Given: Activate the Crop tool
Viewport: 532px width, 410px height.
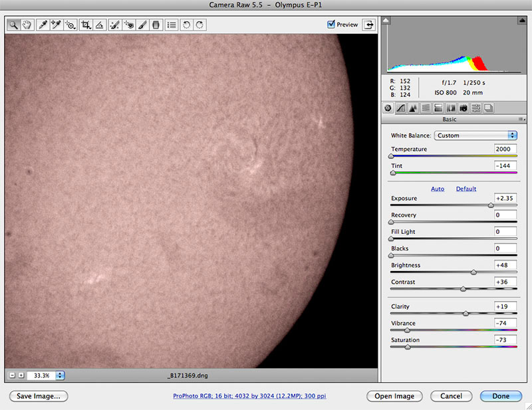Looking at the screenshot, I should click(x=85, y=25).
